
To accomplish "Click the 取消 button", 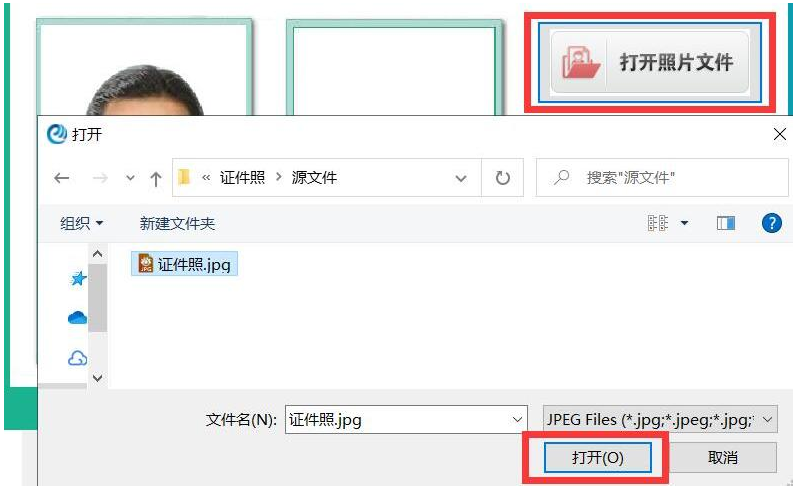I will click(x=723, y=458).
